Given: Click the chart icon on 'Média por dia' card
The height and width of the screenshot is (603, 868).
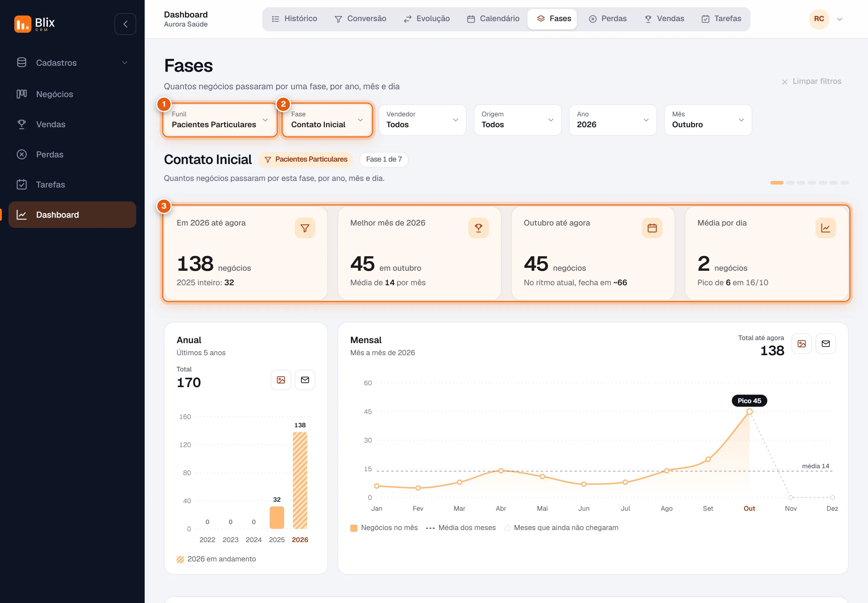Looking at the screenshot, I should [x=826, y=228].
